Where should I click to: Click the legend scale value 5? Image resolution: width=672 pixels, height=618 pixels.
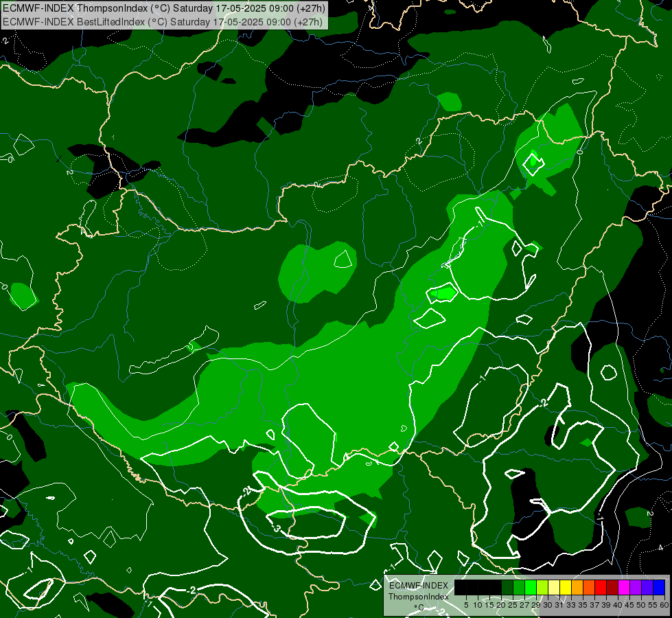coord(466,605)
